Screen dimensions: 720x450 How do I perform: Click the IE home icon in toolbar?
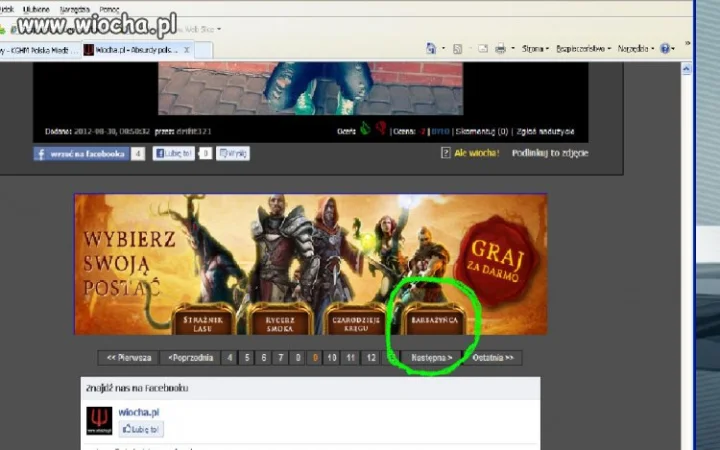431,48
